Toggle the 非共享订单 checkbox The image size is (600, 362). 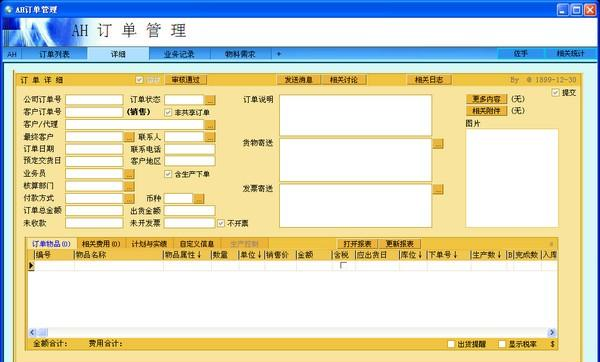tap(168, 113)
